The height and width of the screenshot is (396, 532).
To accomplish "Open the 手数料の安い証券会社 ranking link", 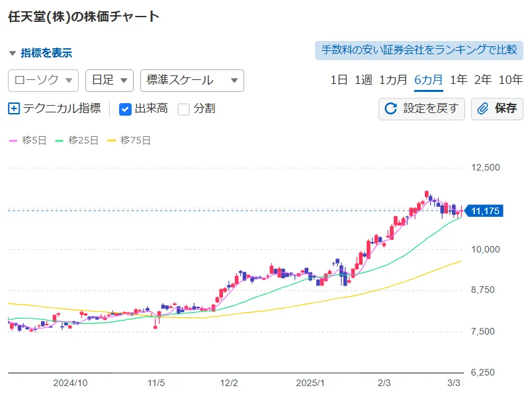I will 419,50.
